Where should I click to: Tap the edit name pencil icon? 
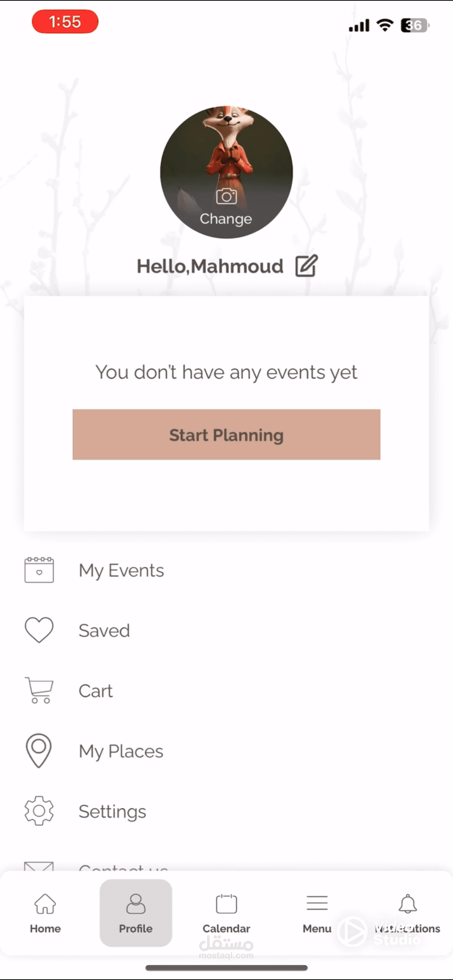click(x=306, y=265)
